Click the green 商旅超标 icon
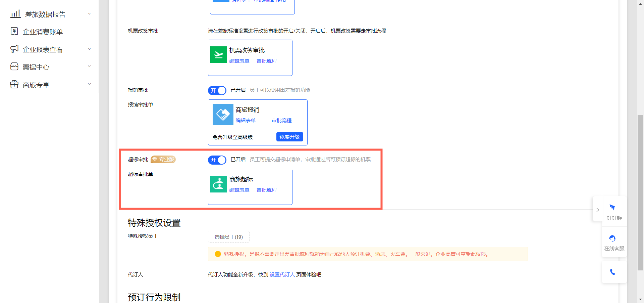This screenshot has height=303, width=644. coord(219,184)
